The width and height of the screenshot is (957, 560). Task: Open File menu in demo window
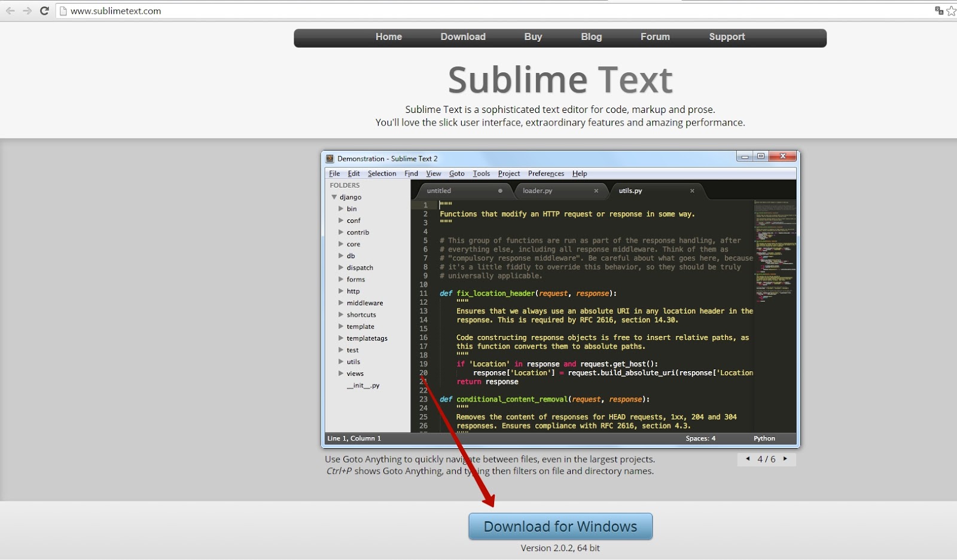coord(334,173)
